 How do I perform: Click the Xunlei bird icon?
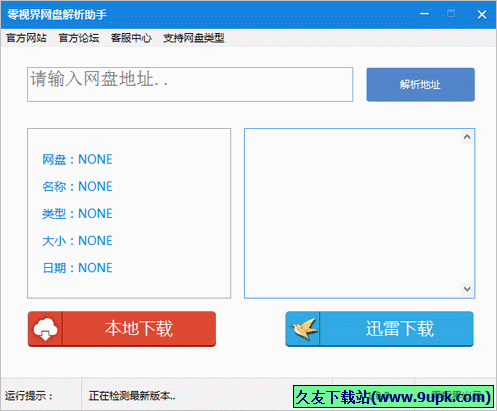point(304,329)
